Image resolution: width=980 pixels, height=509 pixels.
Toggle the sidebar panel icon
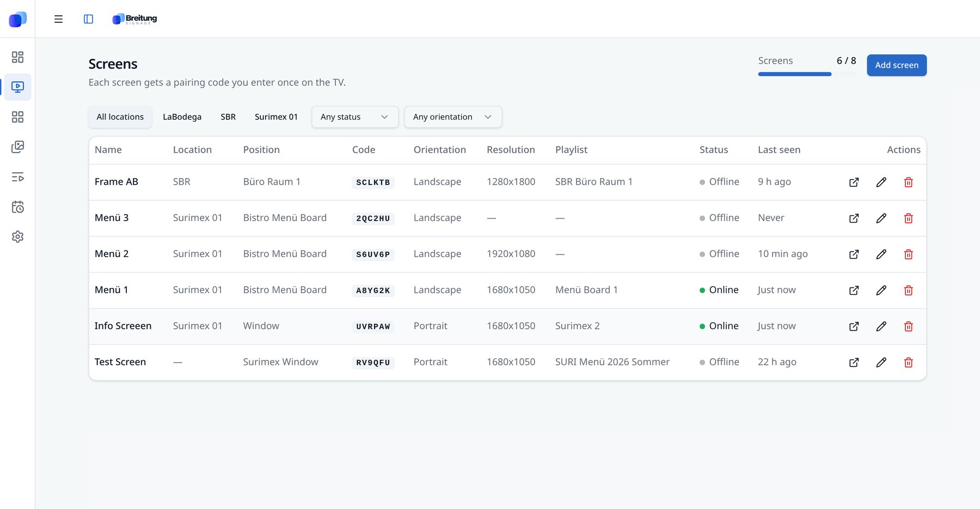(88, 19)
